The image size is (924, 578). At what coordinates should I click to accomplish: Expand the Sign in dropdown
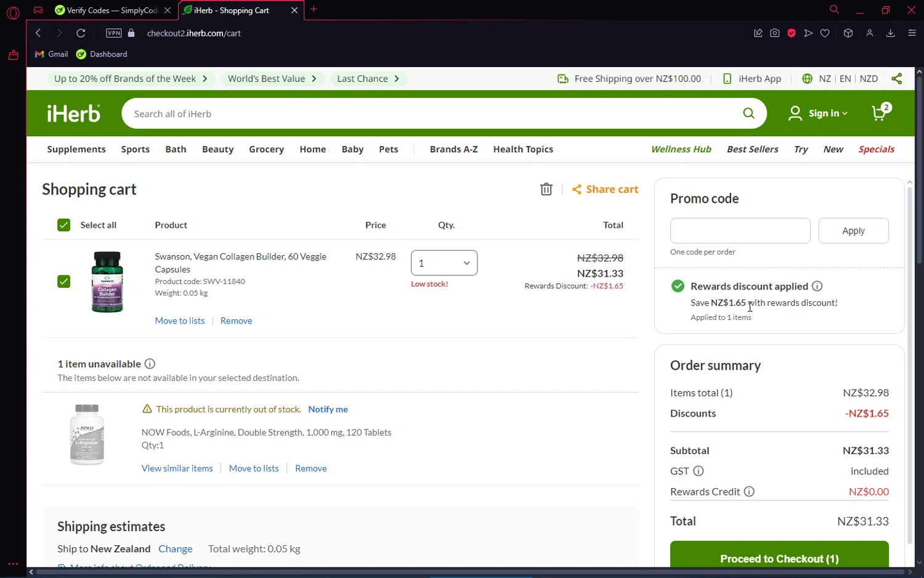point(819,113)
